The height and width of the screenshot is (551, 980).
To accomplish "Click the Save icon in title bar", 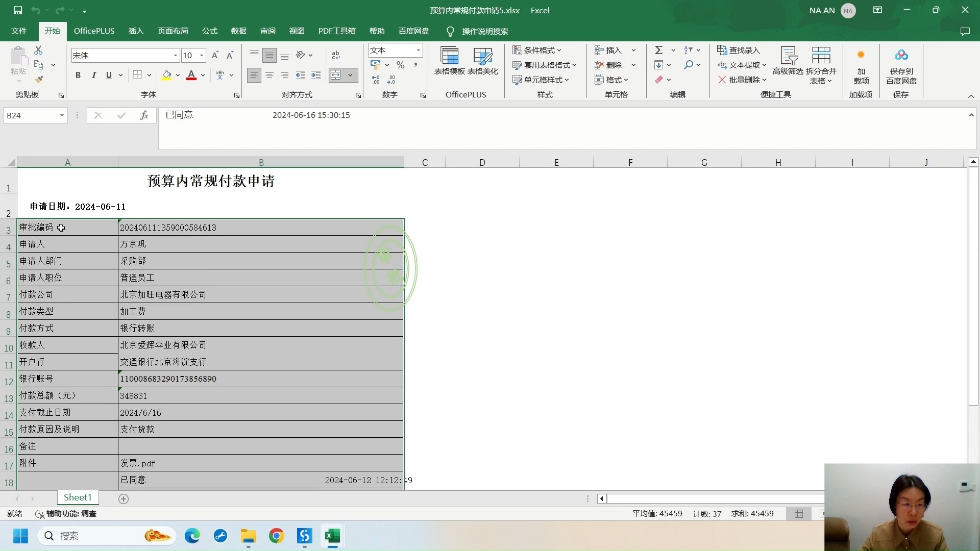I will coord(17,10).
